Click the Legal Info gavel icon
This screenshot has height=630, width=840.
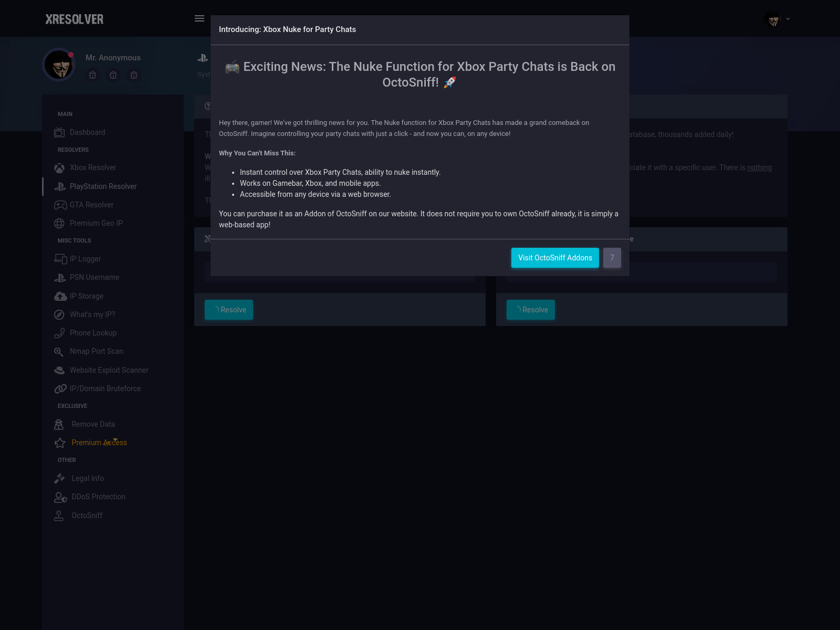point(59,478)
